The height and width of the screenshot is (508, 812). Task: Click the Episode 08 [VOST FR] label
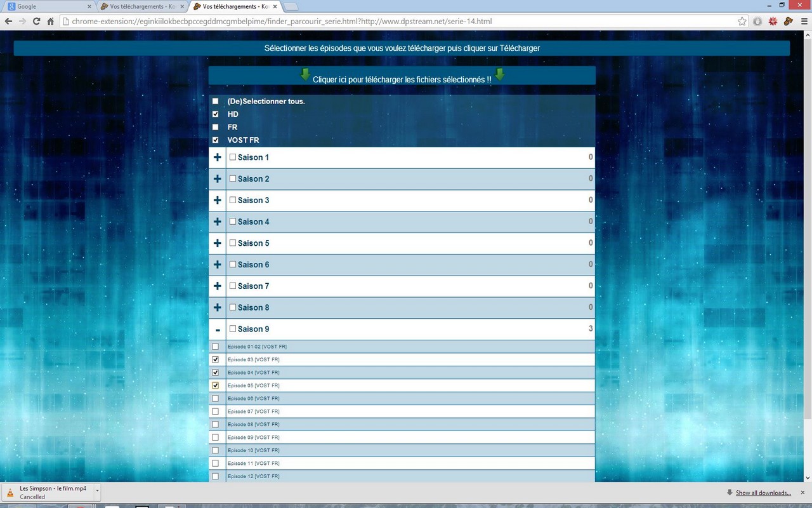pos(254,424)
